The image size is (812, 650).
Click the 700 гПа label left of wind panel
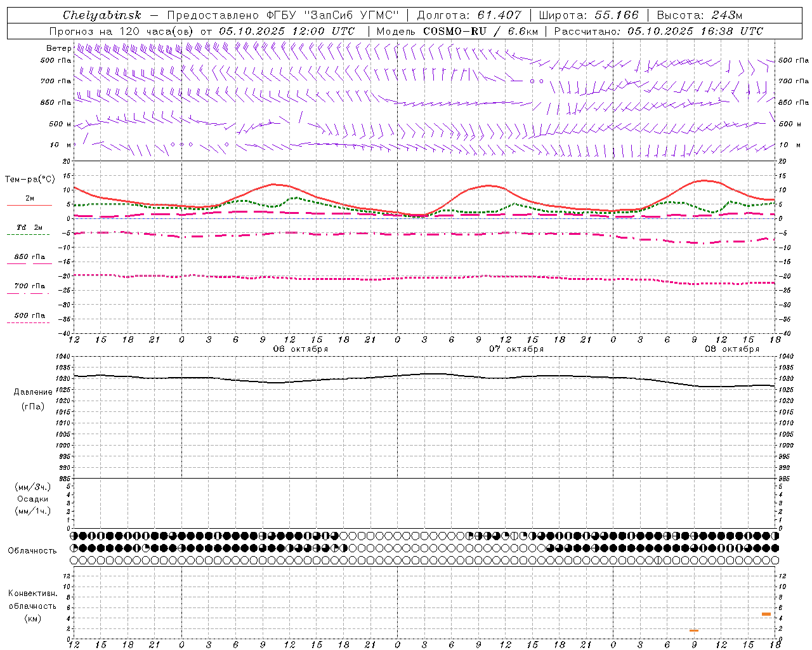click(x=56, y=81)
